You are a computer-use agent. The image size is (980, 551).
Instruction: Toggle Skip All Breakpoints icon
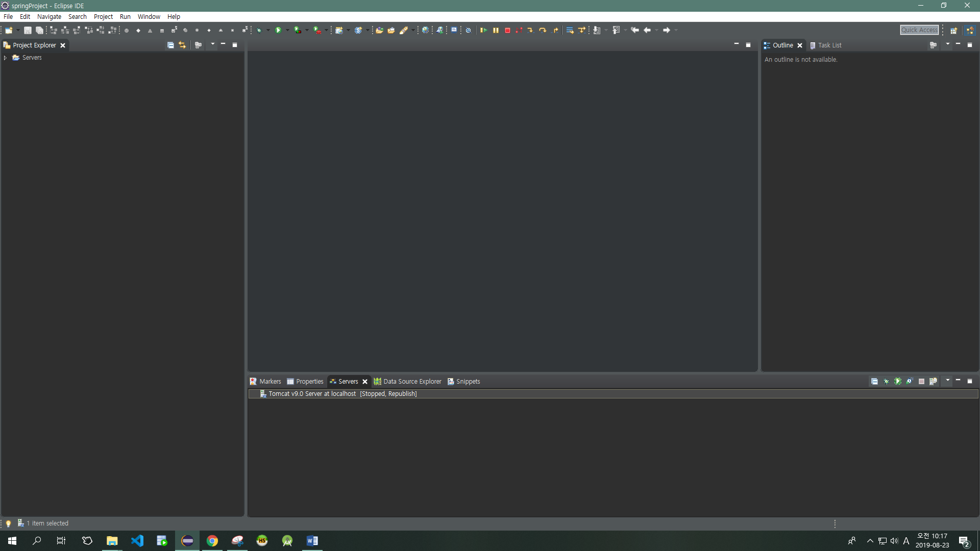(468, 30)
